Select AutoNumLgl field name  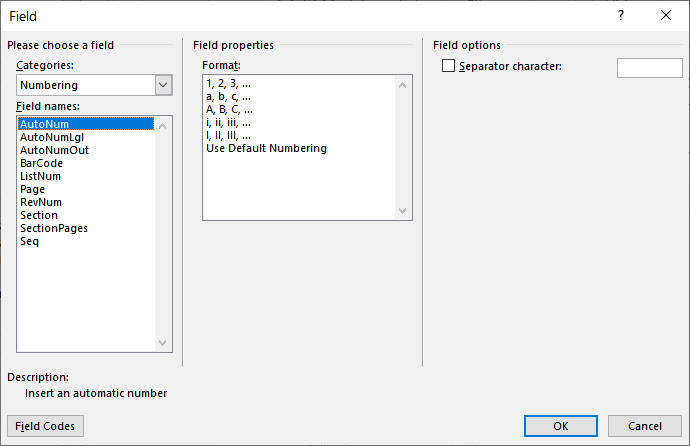pyautogui.click(x=52, y=137)
